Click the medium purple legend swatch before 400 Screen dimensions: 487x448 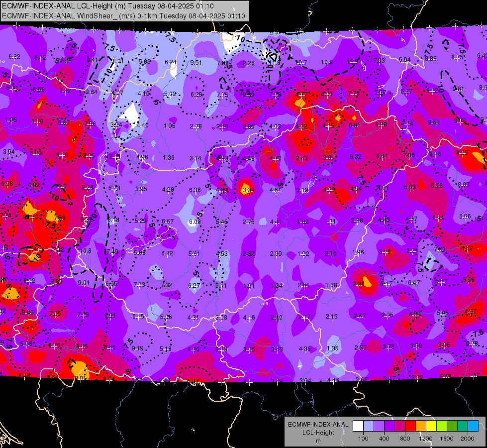(x=379, y=426)
